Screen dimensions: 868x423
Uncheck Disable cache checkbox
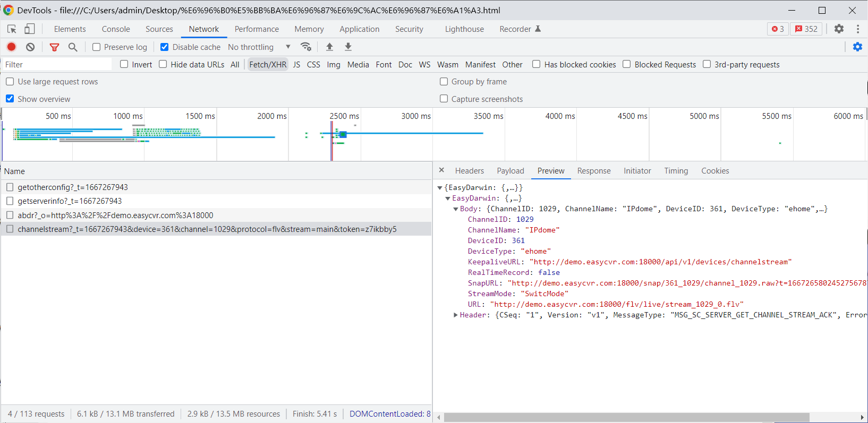[165, 47]
